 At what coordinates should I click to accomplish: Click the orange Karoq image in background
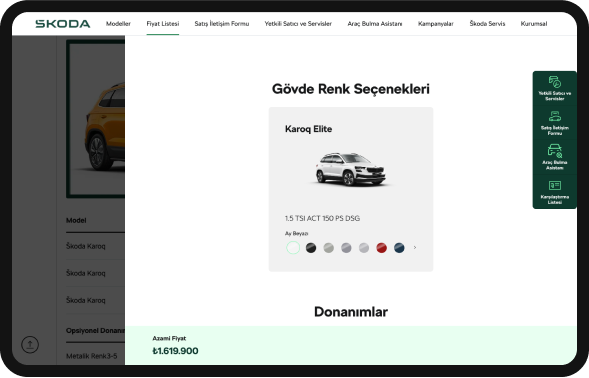(96, 119)
